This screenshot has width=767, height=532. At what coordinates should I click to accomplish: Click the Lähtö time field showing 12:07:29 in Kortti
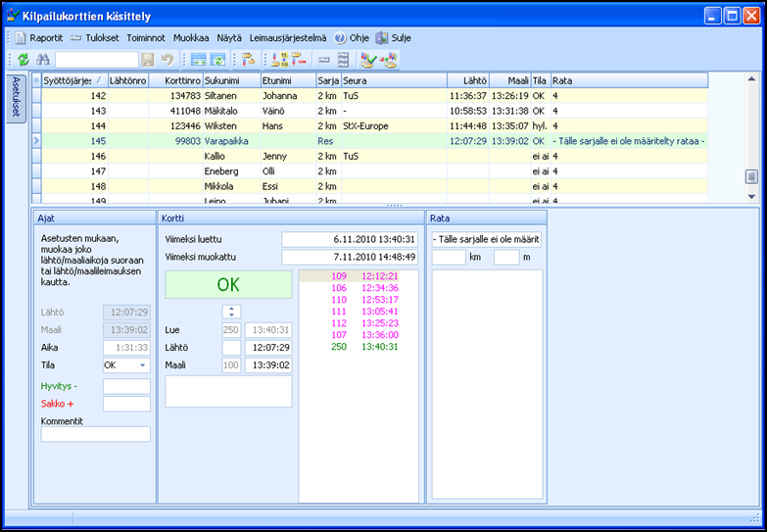(x=268, y=348)
